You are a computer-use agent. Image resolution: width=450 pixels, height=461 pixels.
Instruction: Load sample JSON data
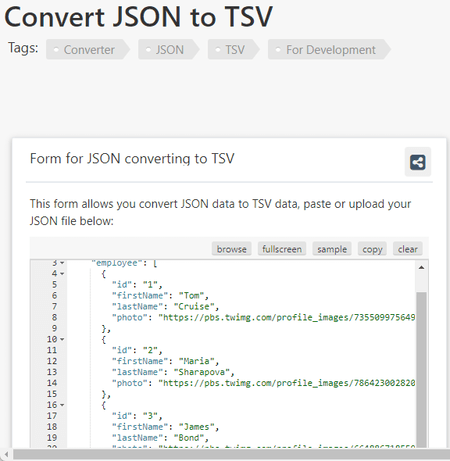332,249
